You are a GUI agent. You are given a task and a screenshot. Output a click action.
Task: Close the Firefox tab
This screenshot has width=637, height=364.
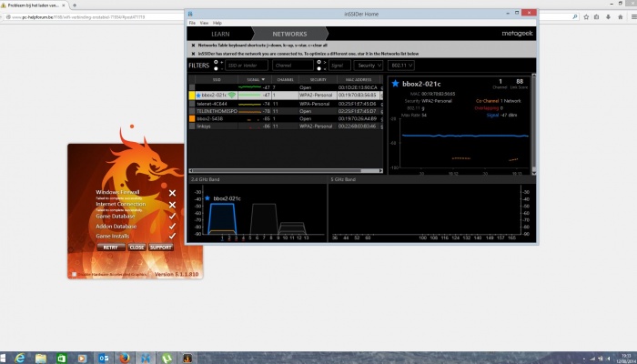pyautogui.click(x=64, y=5)
